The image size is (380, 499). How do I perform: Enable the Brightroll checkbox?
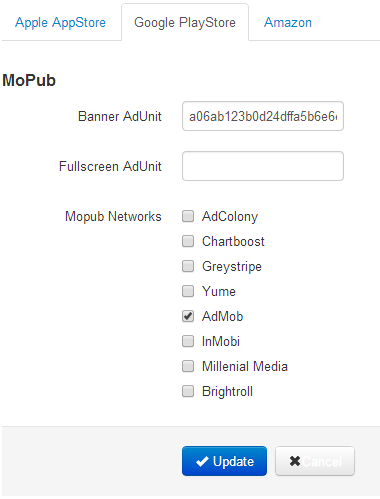pos(188,391)
